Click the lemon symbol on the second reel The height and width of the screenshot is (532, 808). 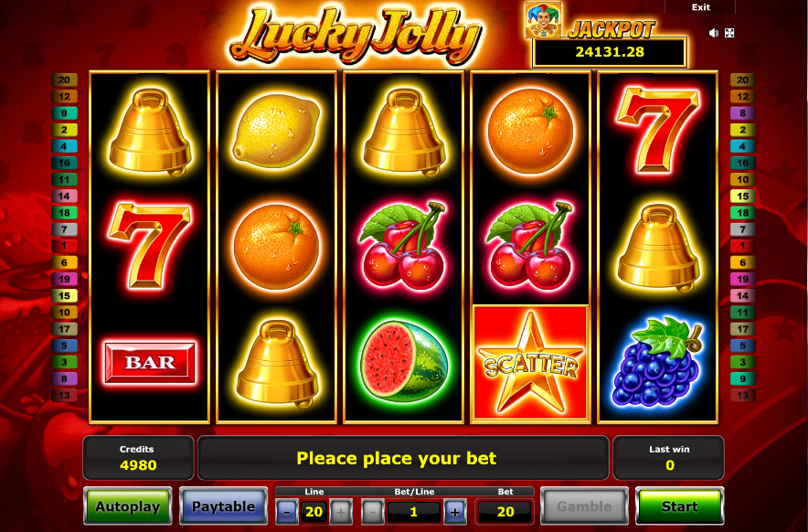click(276, 131)
